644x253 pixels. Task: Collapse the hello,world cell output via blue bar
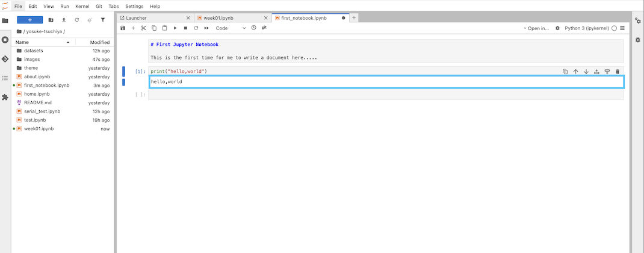124,82
